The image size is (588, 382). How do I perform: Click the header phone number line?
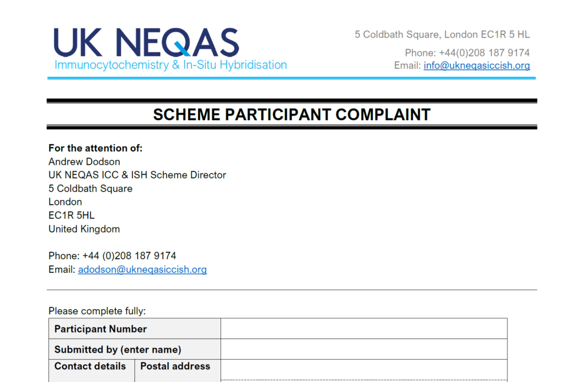point(467,53)
